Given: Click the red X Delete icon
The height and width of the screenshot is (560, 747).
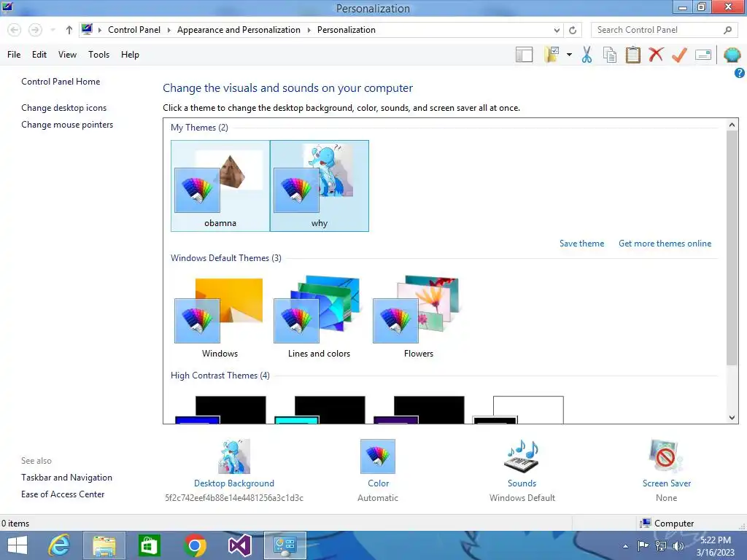Looking at the screenshot, I should pyautogui.click(x=656, y=55).
